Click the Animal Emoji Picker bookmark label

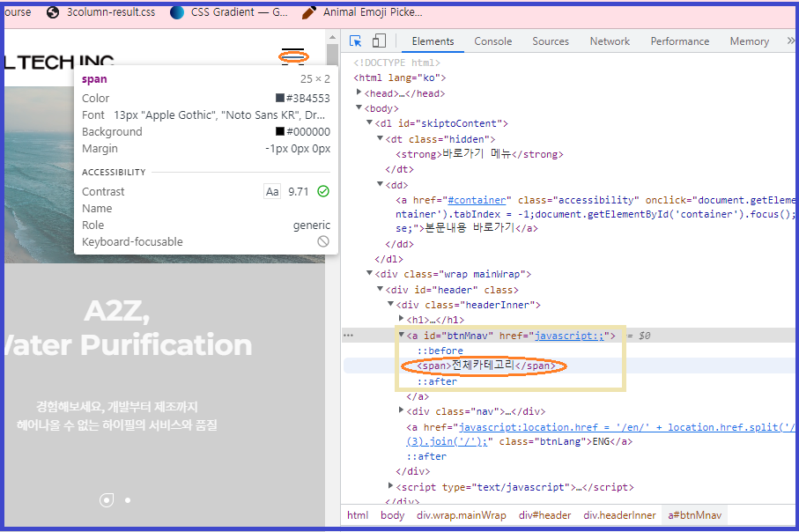373,12
